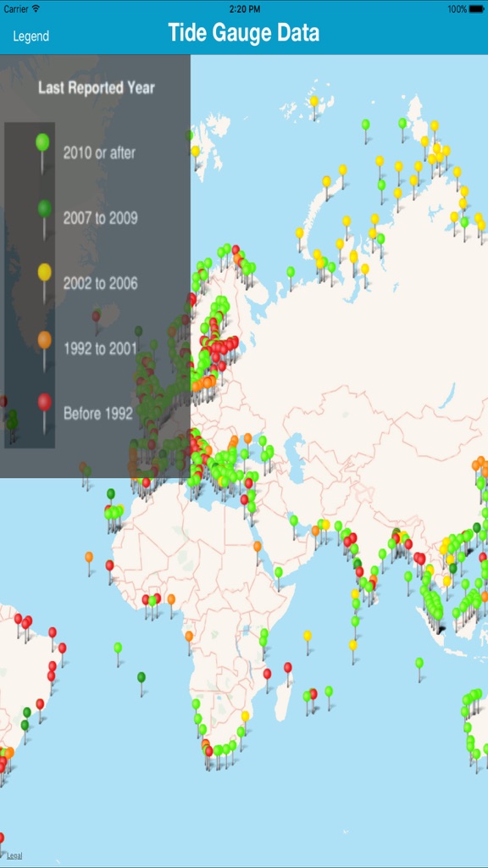This screenshot has width=488, height=868.
Task: Tap the light green pin on the Horn of Africa
Action: pos(278,571)
